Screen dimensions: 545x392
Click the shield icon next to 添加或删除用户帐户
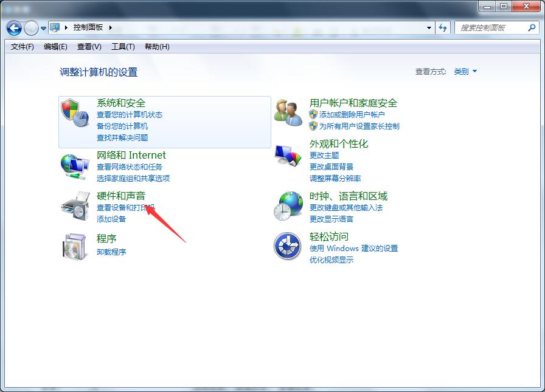[x=313, y=114]
